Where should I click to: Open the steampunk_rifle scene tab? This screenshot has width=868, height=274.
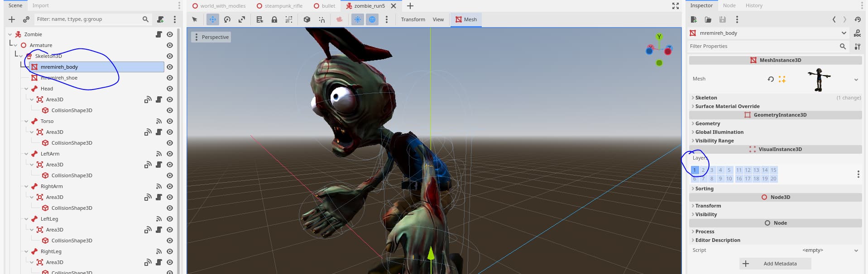click(279, 6)
